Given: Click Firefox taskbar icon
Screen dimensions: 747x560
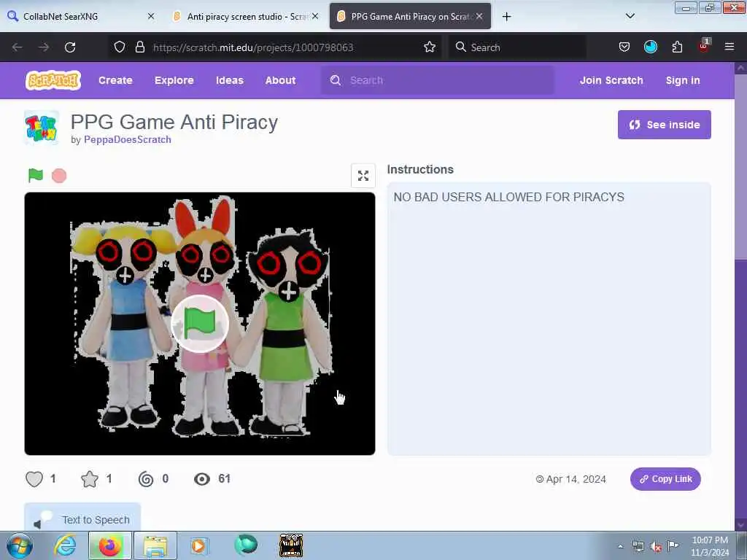Looking at the screenshot, I should point(110,545).
